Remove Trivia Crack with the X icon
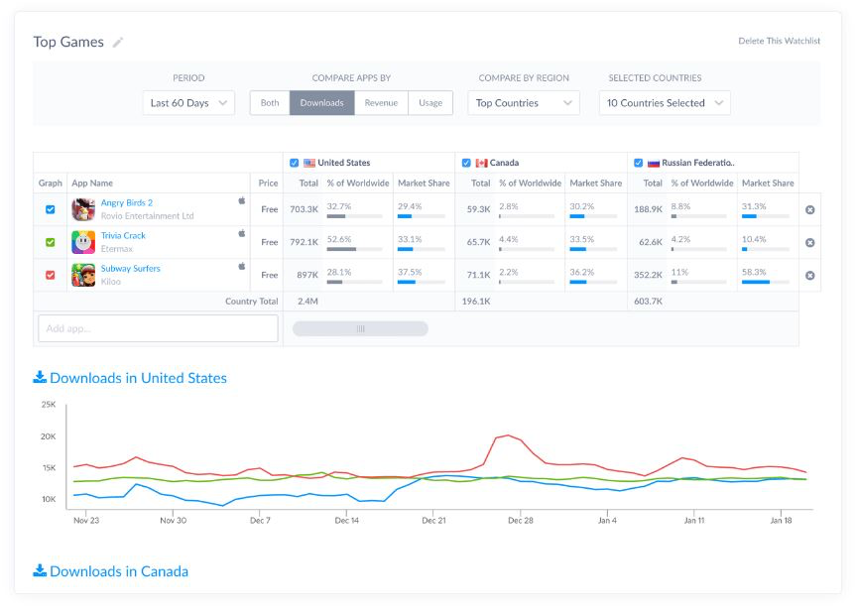 (x=810, y=242)
